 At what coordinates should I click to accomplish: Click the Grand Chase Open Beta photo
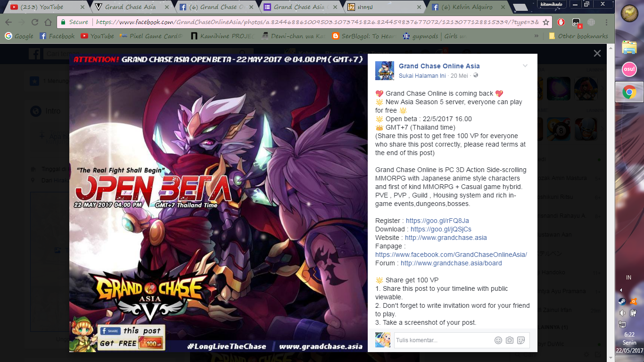pyautogui.click(x=218, y=203)
